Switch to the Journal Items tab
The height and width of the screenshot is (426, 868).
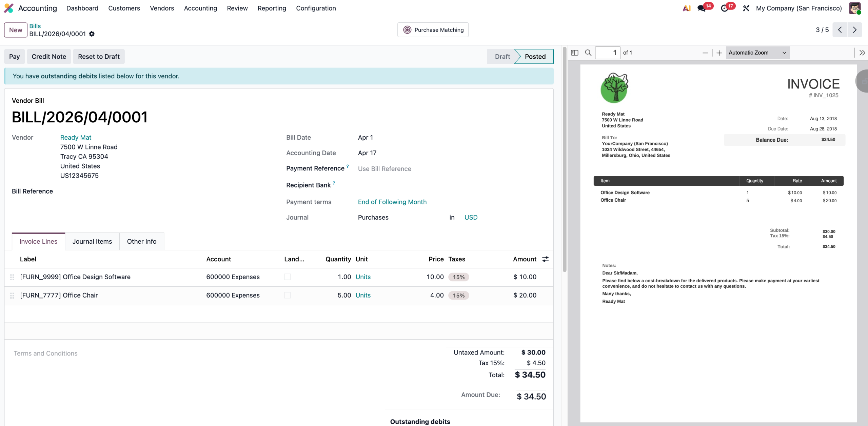92,241
